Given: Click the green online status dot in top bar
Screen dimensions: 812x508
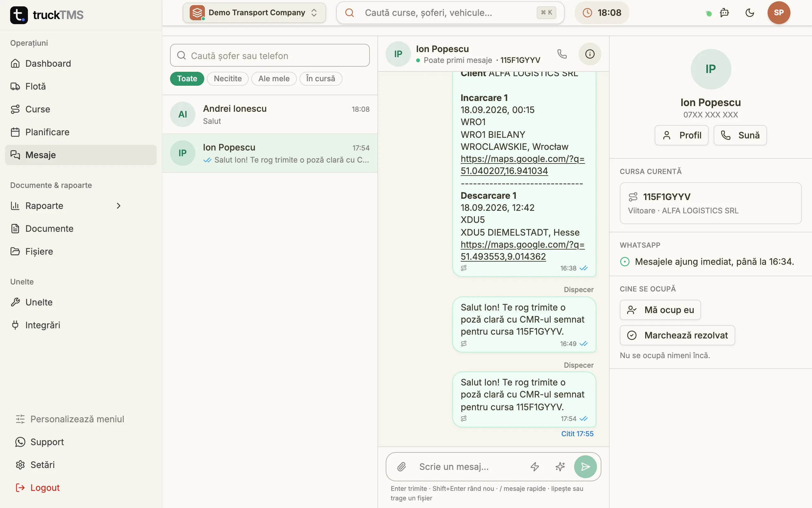Looking at the screenshot, I should tap(709, 14).
